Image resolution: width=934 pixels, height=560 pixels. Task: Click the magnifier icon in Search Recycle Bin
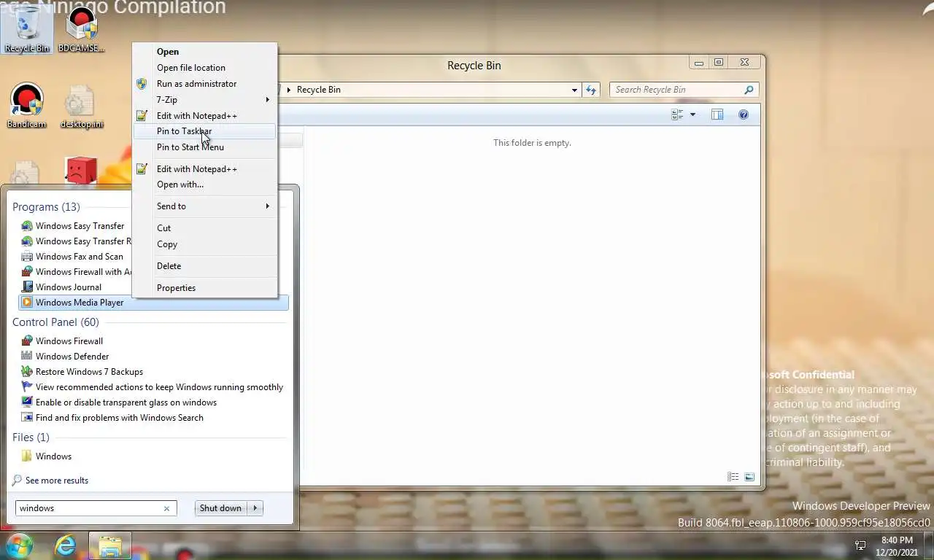click(x=749, y=90)
